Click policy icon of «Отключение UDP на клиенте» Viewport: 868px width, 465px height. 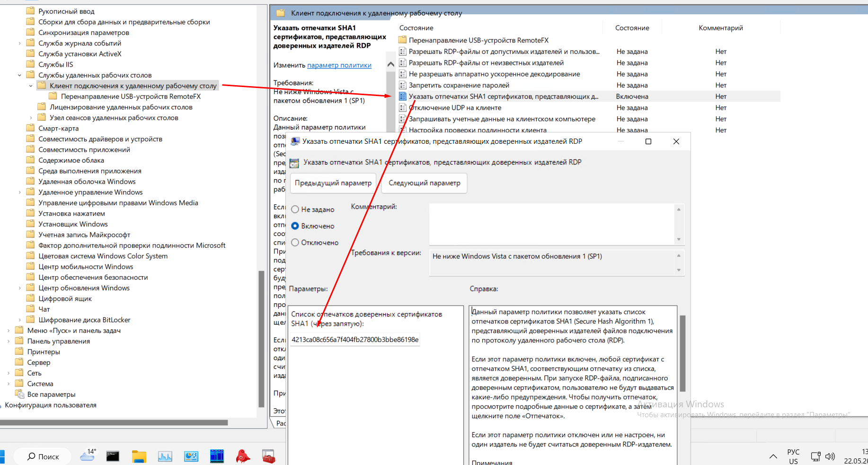403,108
